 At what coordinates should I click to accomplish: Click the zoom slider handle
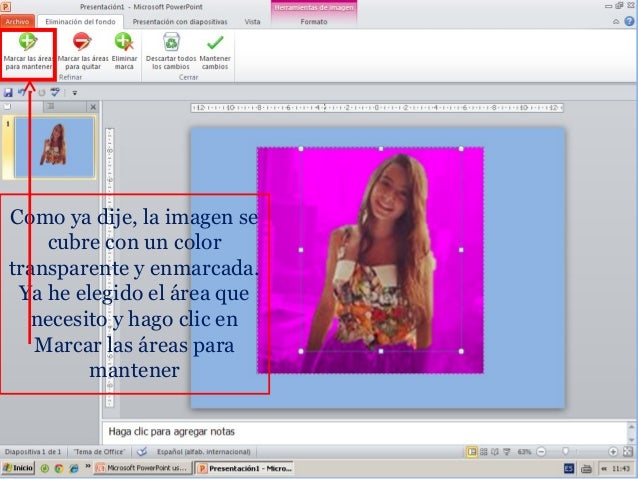(x=566, y=452)
